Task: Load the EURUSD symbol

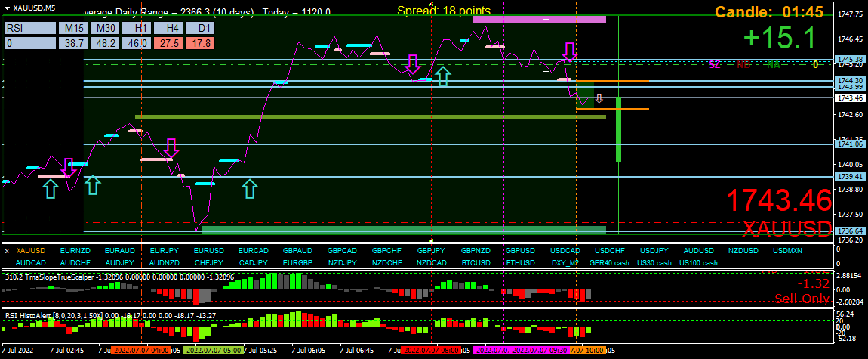Action: point(208,251)
